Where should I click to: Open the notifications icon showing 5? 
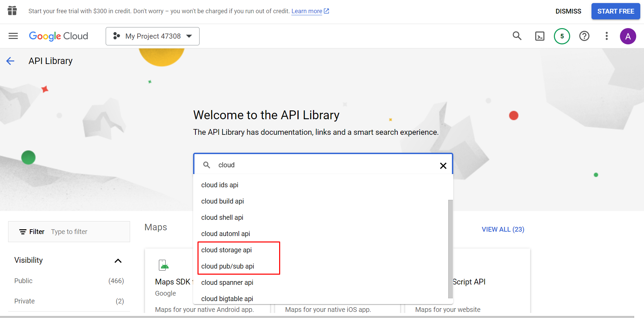click(562, 36)
